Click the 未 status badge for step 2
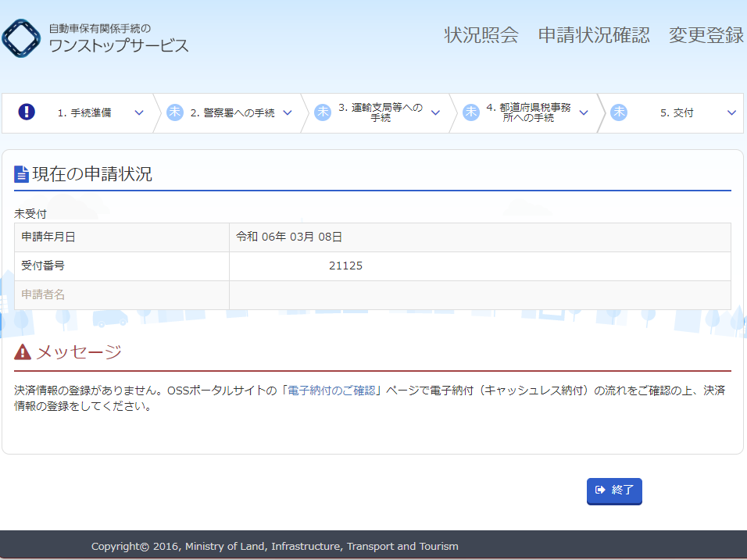 pyautogui.click(x=175, y=112)
